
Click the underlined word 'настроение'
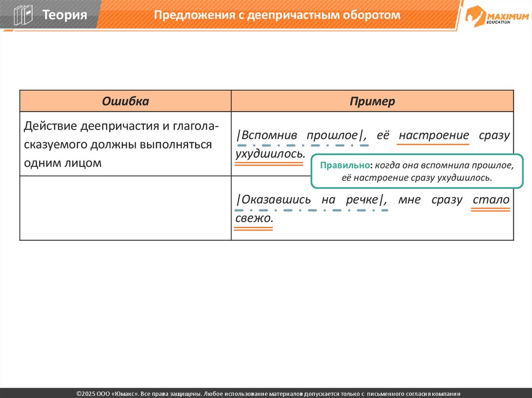pyautogui.click(x=434, y=135)
